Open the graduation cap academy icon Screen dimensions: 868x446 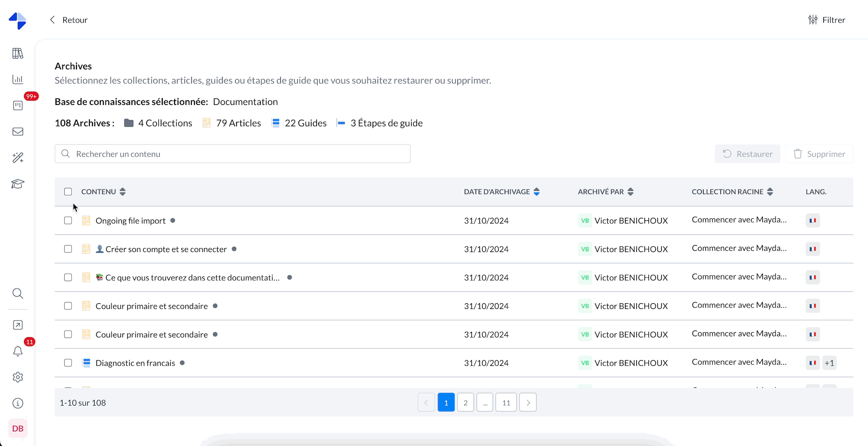coord(18,184)
